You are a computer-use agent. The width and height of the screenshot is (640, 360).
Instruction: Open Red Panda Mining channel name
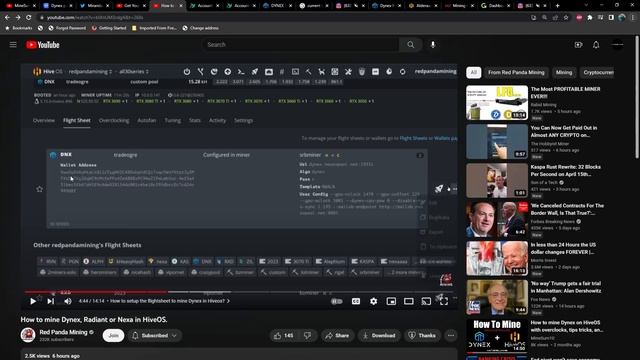pos(63,332)
